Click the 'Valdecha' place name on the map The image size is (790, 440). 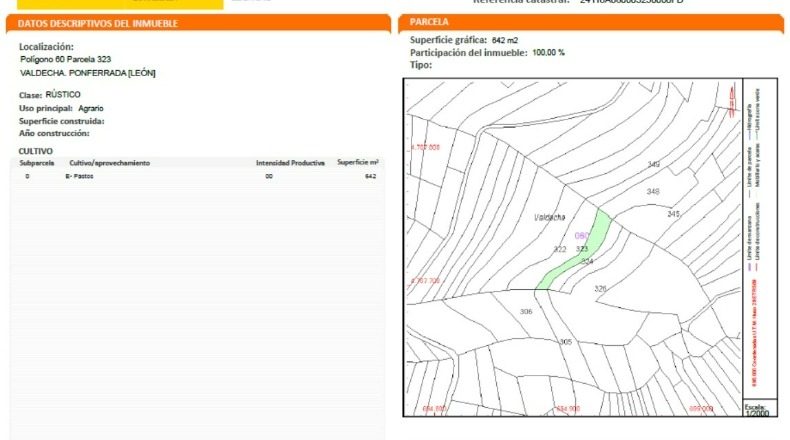click(x=550, y=217)
